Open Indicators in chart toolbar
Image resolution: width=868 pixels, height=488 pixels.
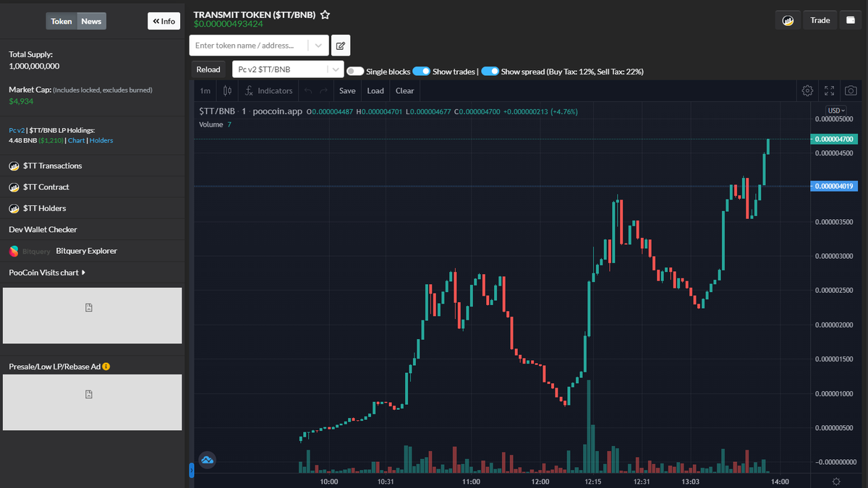pos(269,91)
